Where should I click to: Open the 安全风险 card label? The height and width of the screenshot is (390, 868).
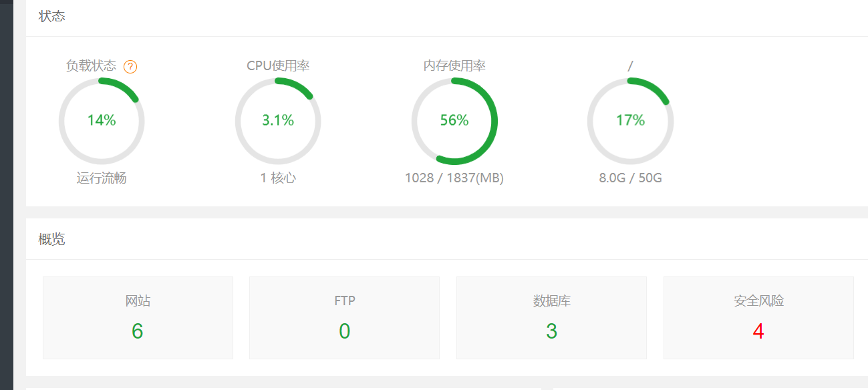coord(758,301)
